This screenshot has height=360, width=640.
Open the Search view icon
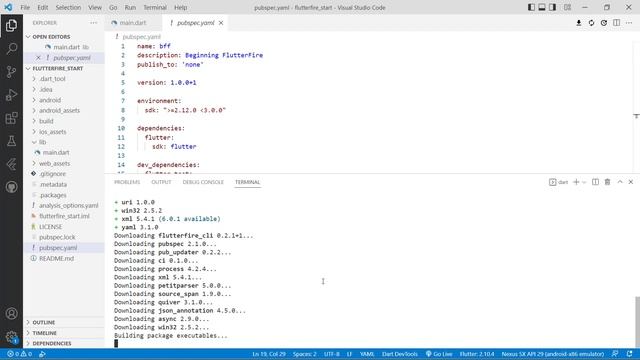click(11, 49)
